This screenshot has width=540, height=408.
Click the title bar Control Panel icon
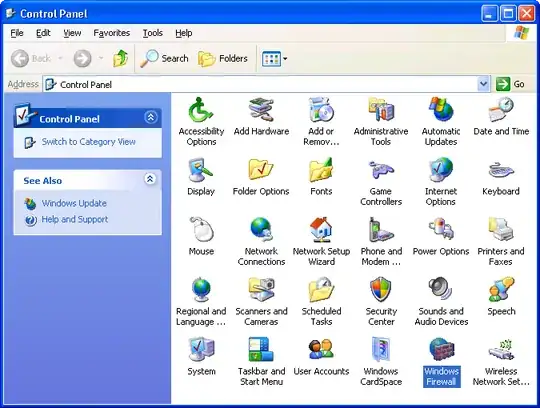[x=11, y=13]
